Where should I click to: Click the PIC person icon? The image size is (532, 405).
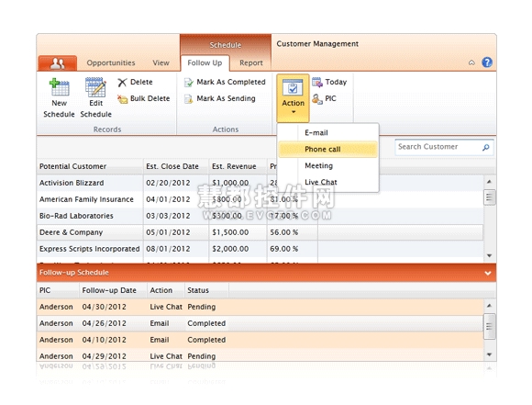coord(316,99)
